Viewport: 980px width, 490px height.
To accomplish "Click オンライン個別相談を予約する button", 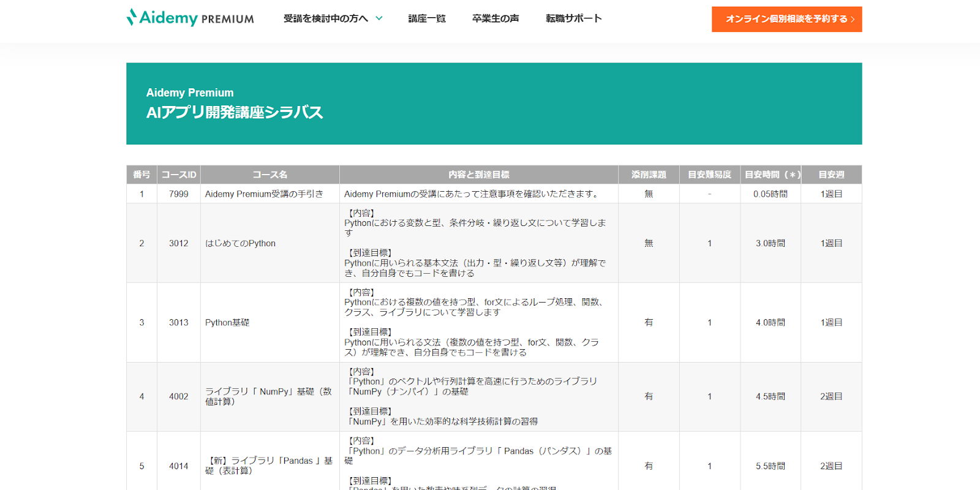I will coord(786,19).
